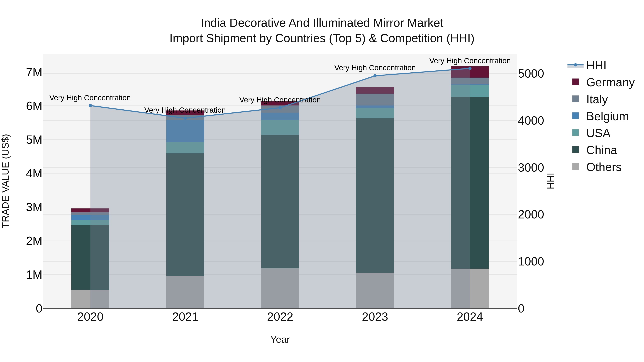Click the rotated 'HHI' right axis title
This screenshot has height=362, width=644.
[x=550, y=181]
